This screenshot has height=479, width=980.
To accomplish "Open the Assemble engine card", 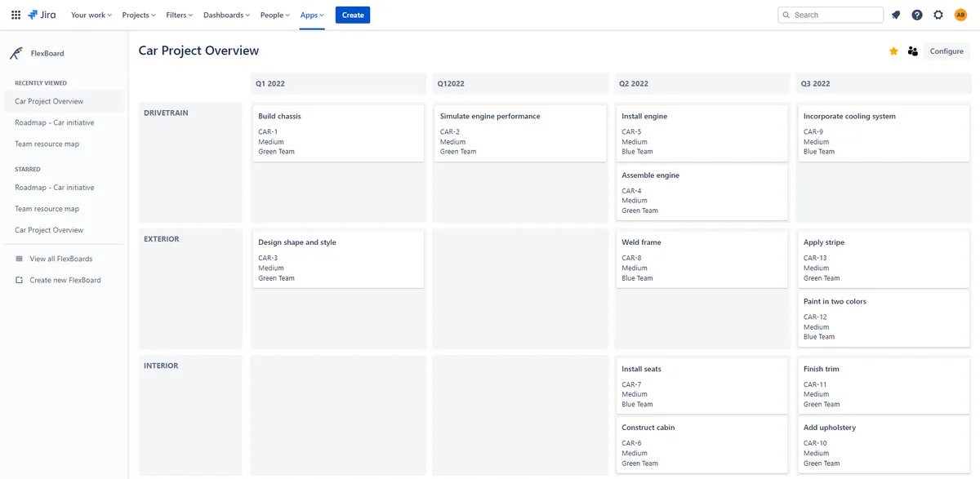I will coord(702,193).
